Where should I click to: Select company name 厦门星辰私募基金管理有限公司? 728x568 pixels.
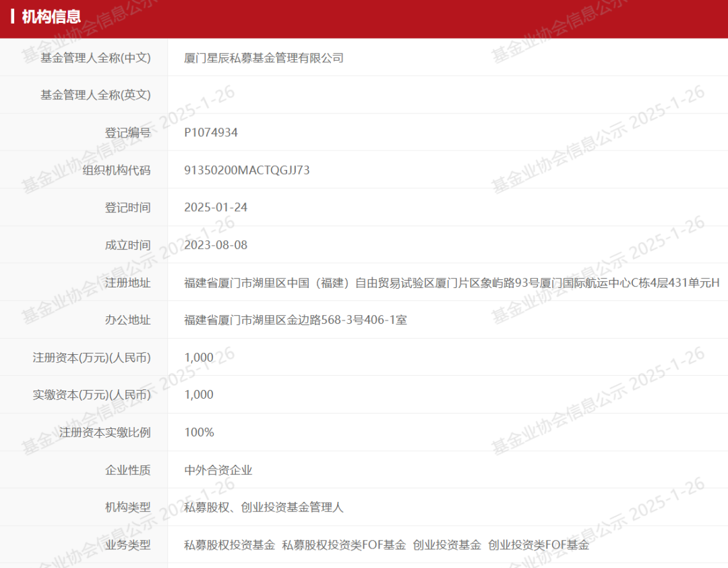click(264, 58)
